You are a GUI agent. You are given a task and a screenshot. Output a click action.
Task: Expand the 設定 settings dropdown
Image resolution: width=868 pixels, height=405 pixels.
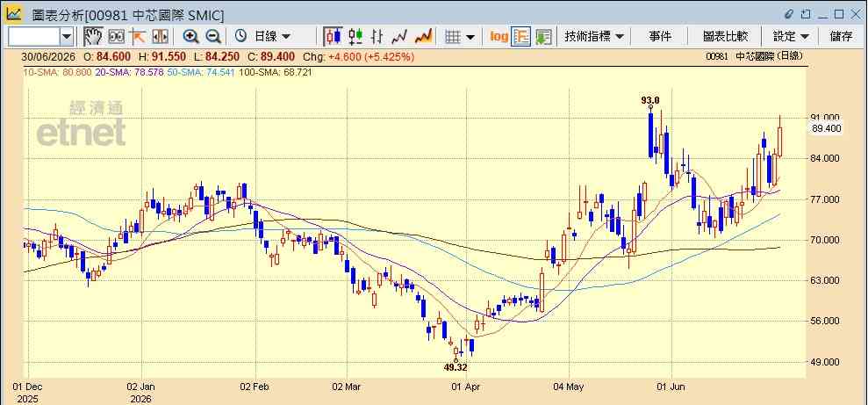pos(792,37)
